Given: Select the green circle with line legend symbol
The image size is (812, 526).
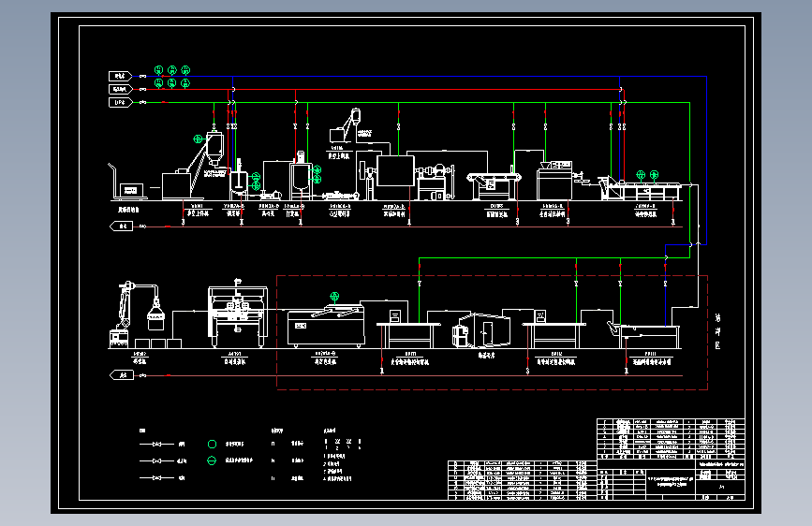Looking at the screenshot, I should click(x=212, y=460).
